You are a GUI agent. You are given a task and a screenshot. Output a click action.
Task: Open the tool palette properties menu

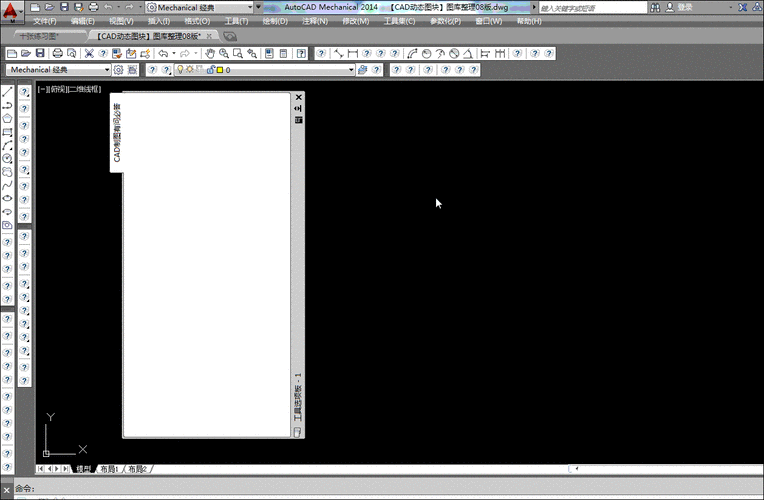pyautogui.click(x=298, y=120)
